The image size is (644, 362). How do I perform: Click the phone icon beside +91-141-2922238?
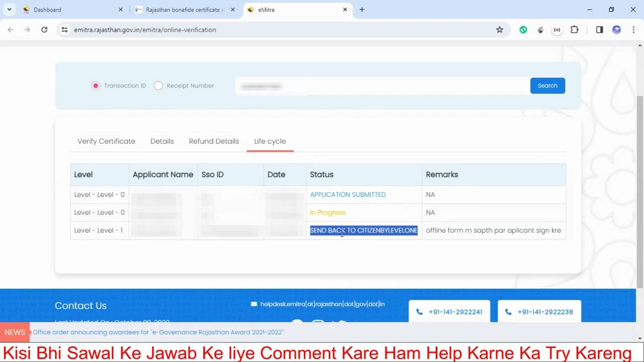coord(508,312)
